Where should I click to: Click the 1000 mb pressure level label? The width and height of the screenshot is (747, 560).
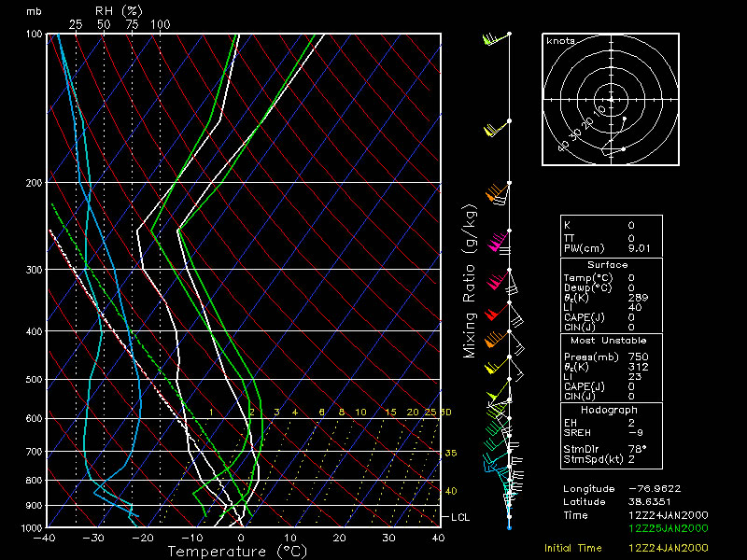(x=32, y=528)
